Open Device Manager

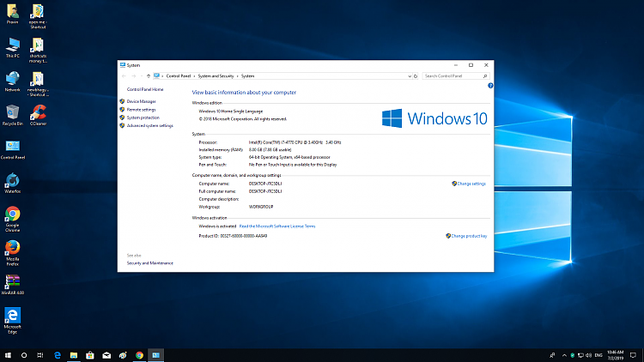pyautogui.click(x=142, y=101)
